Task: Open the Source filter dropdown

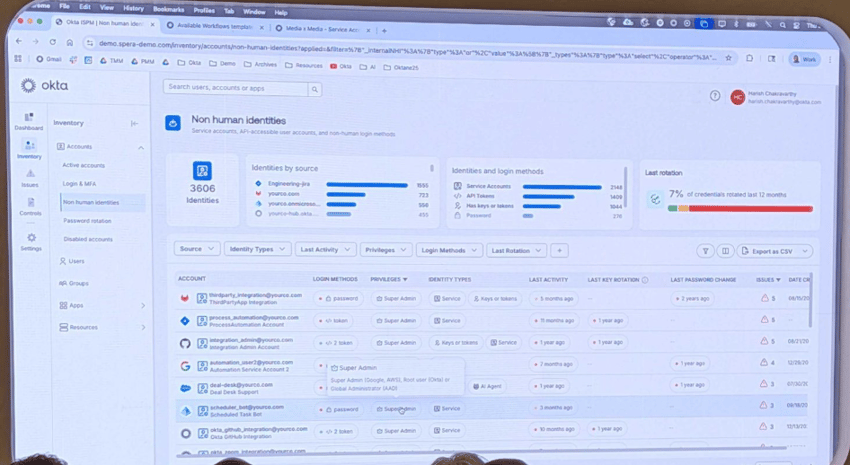Action: pos(197,249)
